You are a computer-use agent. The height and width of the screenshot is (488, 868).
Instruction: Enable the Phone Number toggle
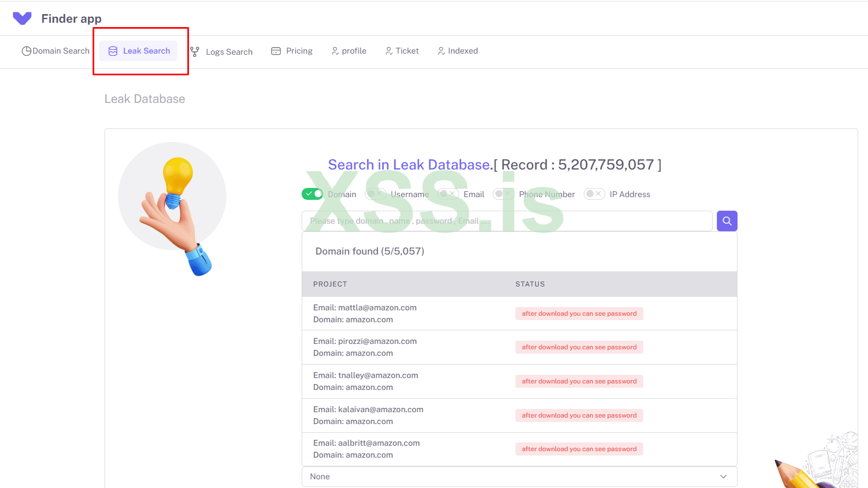click(504, 194)
